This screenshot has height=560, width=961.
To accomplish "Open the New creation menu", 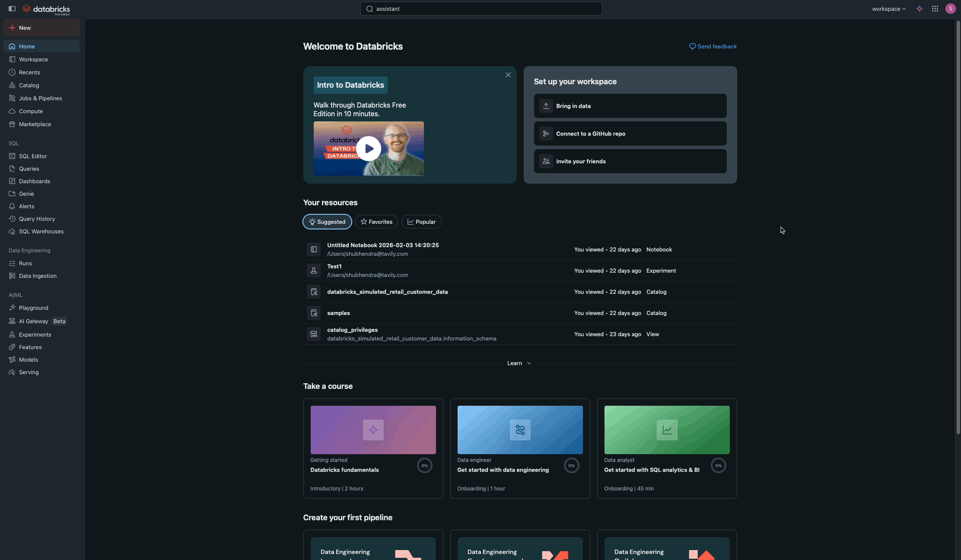I will point(41,28).
